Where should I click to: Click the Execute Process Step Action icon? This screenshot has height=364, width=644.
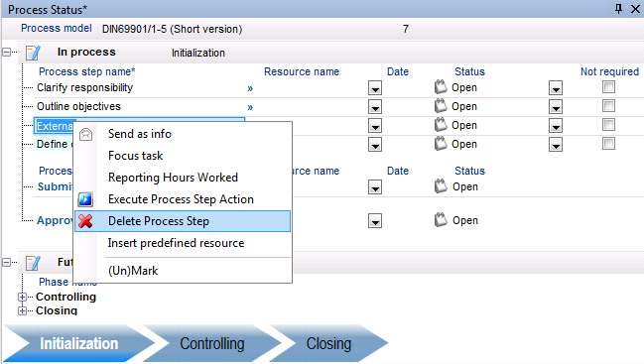coord(85,199)
